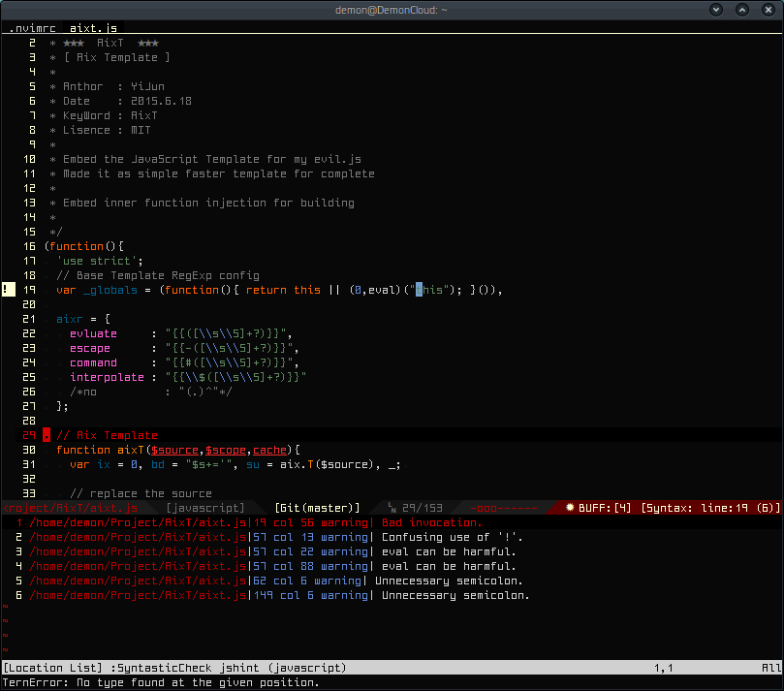Click the red marker on line 29

click(47, 435)
